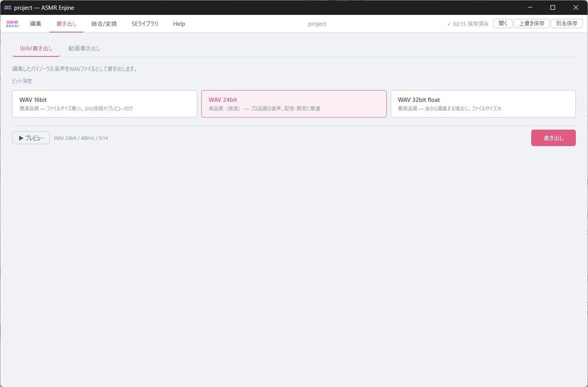Play the プレビュー preview button

[31, 138]
